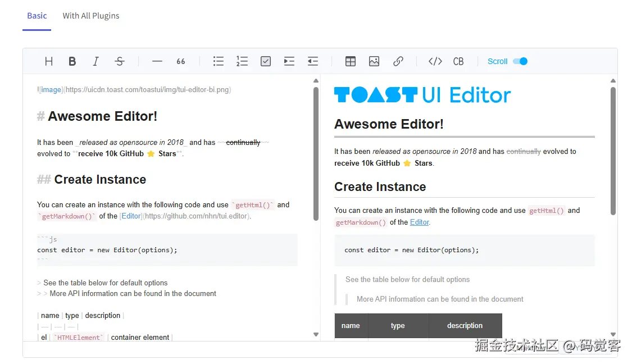Viewport: 632px width, 364px height.
Task: Click 'See the table below' quote in preview
Action: 407,279
